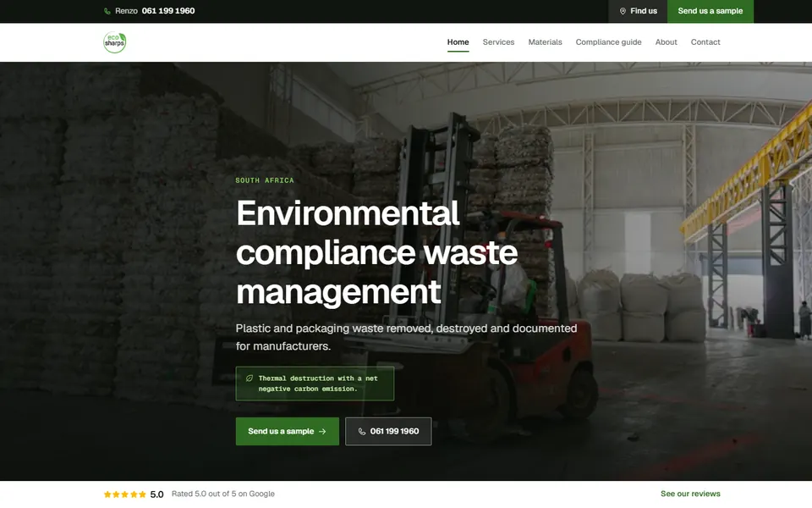Image resolution: width=812 pixels, height=508 pixels.
Task: Click the phone icon in hero call button
Action: pos(362,431)
